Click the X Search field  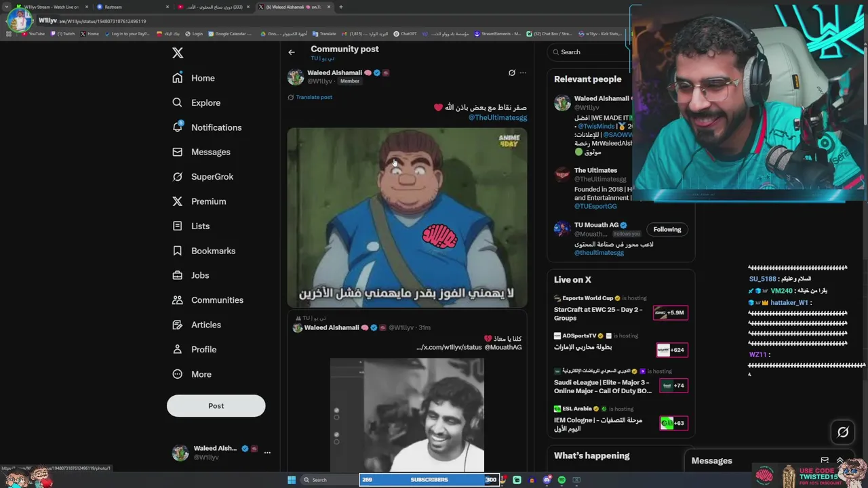[590, 52]
